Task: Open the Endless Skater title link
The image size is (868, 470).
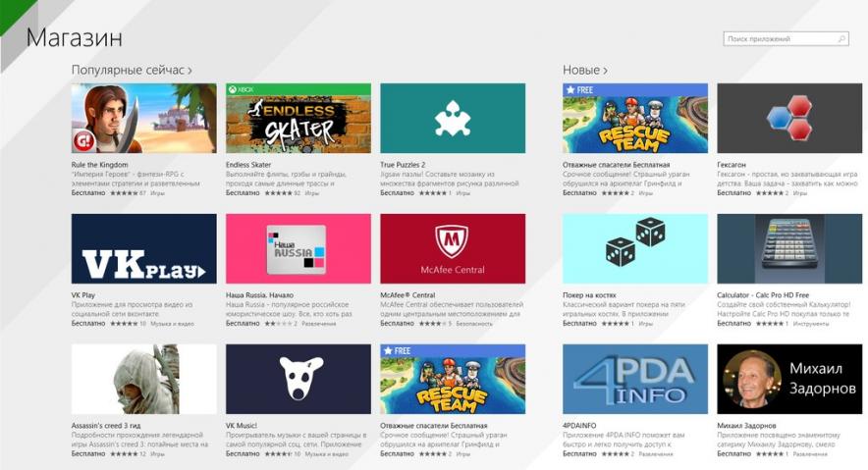Action: point(248,165)
